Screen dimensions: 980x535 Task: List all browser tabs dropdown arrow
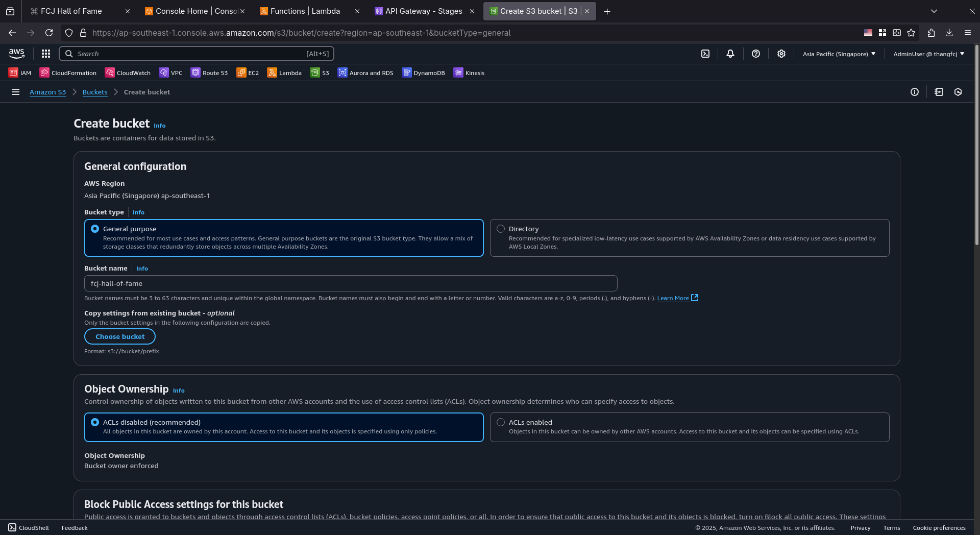[x=934, y=11]
